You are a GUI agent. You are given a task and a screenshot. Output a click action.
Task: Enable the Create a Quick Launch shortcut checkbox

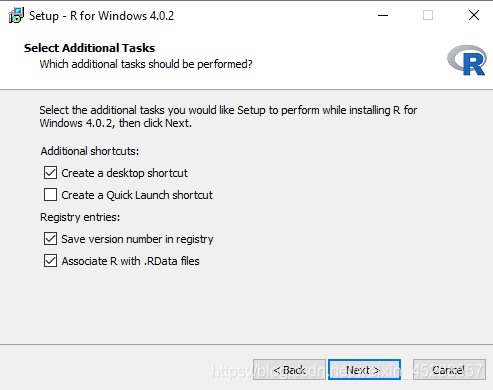click(50, 195)
